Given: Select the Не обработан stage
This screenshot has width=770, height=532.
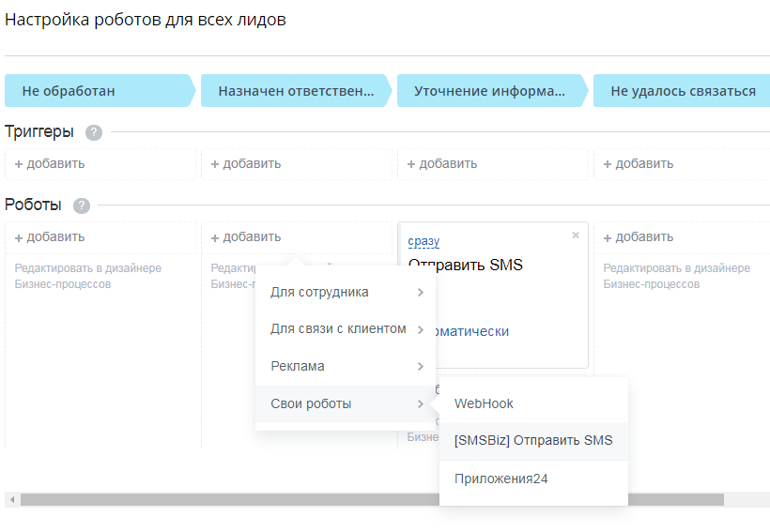Looking at the screenshot, I should [x=100, y=91].
